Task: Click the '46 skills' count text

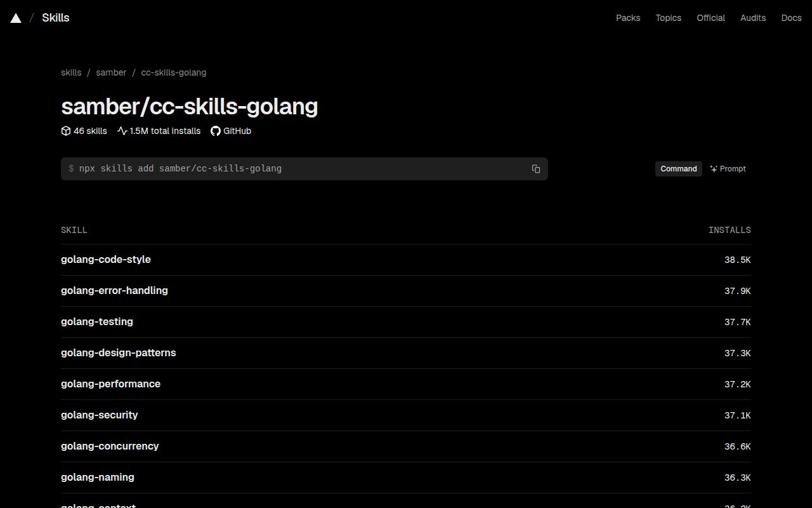Action: click(x=90, y=131)
